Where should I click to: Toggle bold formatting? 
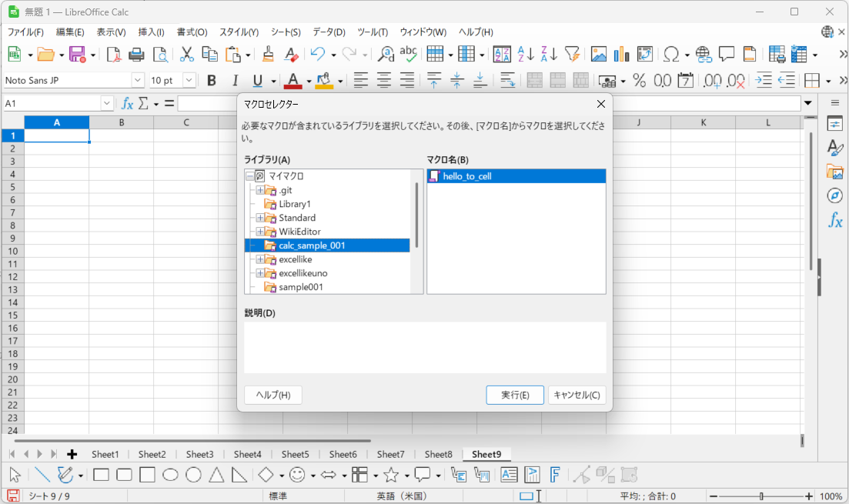coord(211,80)
